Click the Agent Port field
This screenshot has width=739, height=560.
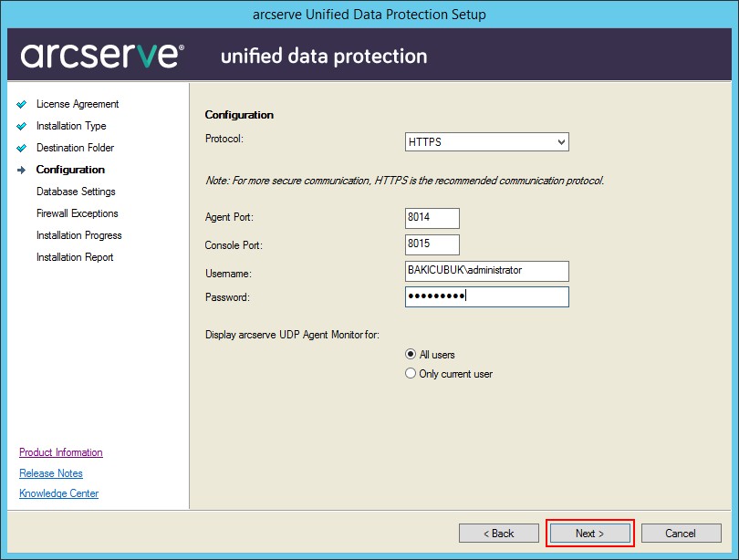(x=432, y=218)
